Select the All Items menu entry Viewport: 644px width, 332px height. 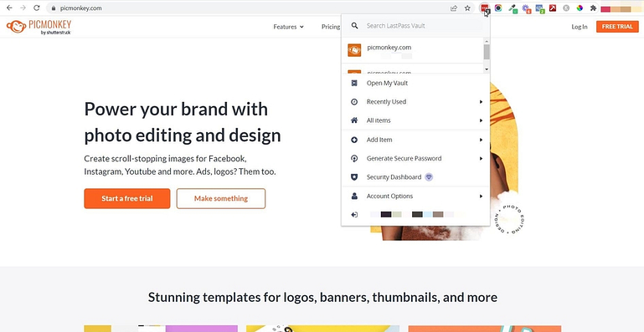[415, 120]
